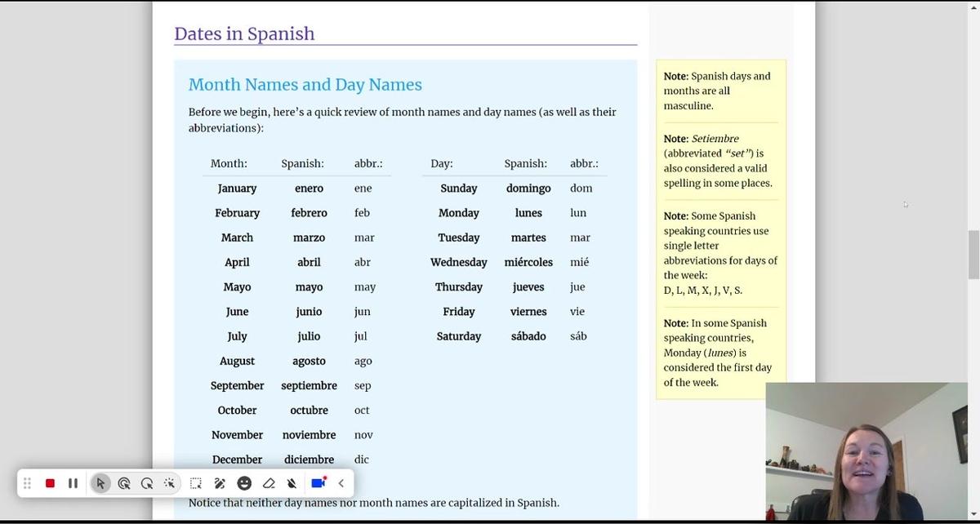Click the 'Month Names and Day Names' heading
This screenshot has height=524, width=980.
coord(305,85)
